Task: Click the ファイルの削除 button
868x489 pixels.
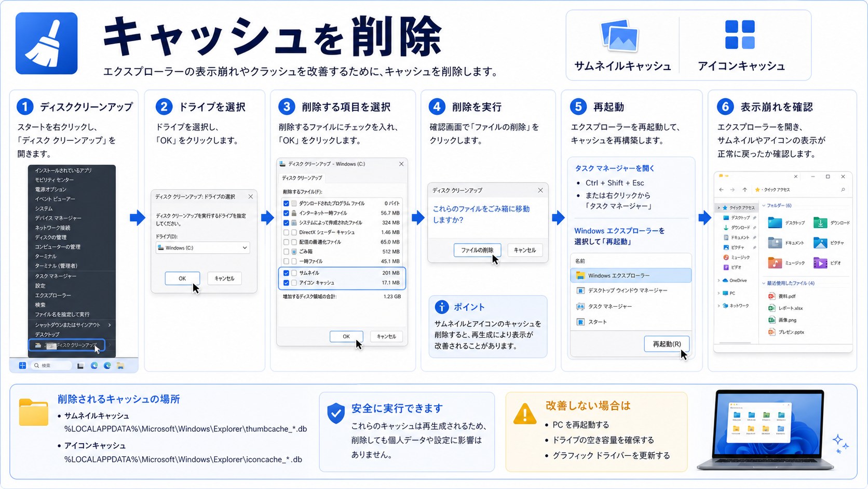Action: (x=477, y=250)
